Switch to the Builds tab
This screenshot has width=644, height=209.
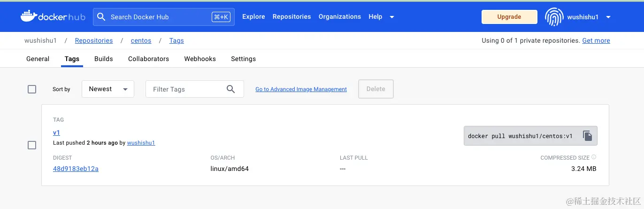[x=104, y=59]
